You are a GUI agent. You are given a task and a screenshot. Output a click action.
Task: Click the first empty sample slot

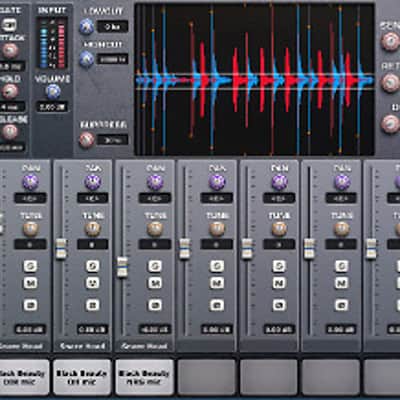coord(207,377)
